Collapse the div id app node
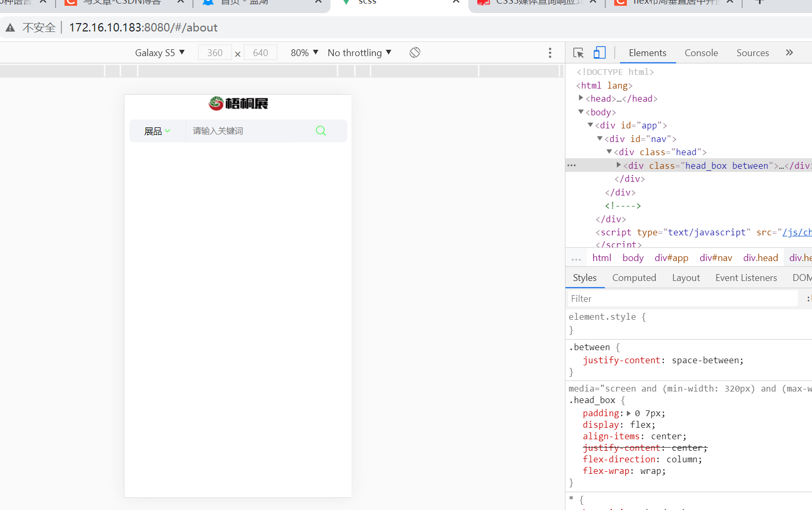 590,125
